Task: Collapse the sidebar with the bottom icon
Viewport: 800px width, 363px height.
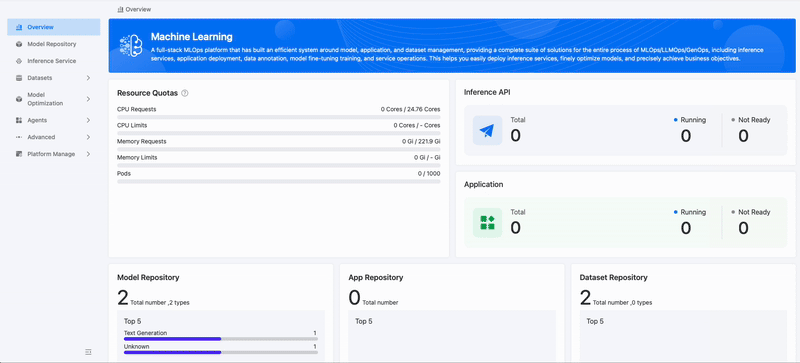Action: (88, 352)
